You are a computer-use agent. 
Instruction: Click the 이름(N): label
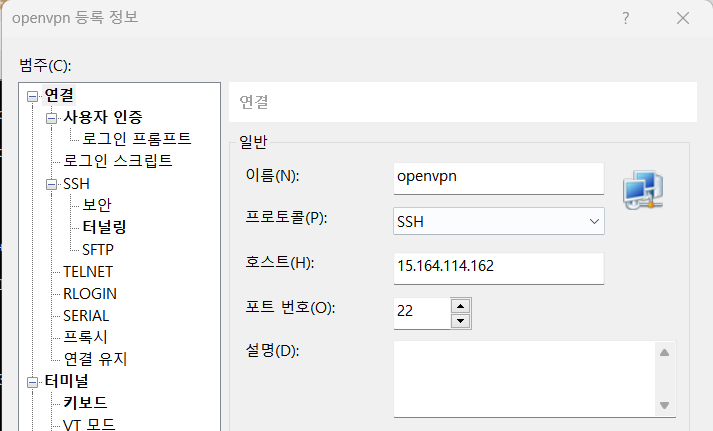point(272,175)
